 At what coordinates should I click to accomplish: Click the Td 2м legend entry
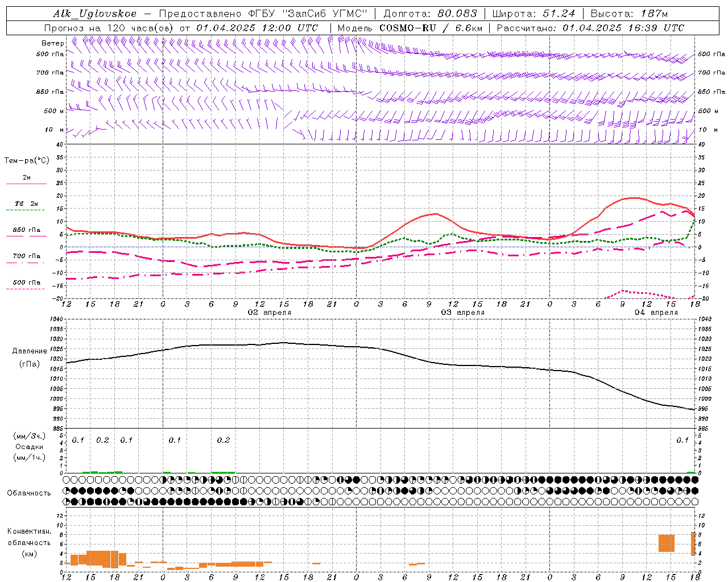coord(26,203)
